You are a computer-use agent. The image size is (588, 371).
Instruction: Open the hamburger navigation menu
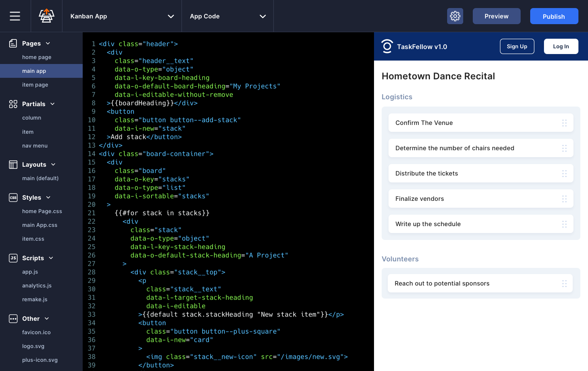tap(15, 16)
